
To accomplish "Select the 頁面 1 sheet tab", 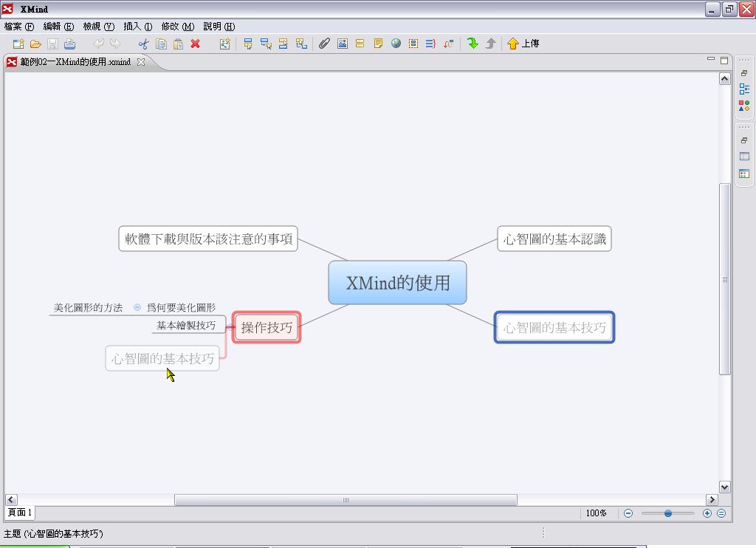I will click(20, 513).
